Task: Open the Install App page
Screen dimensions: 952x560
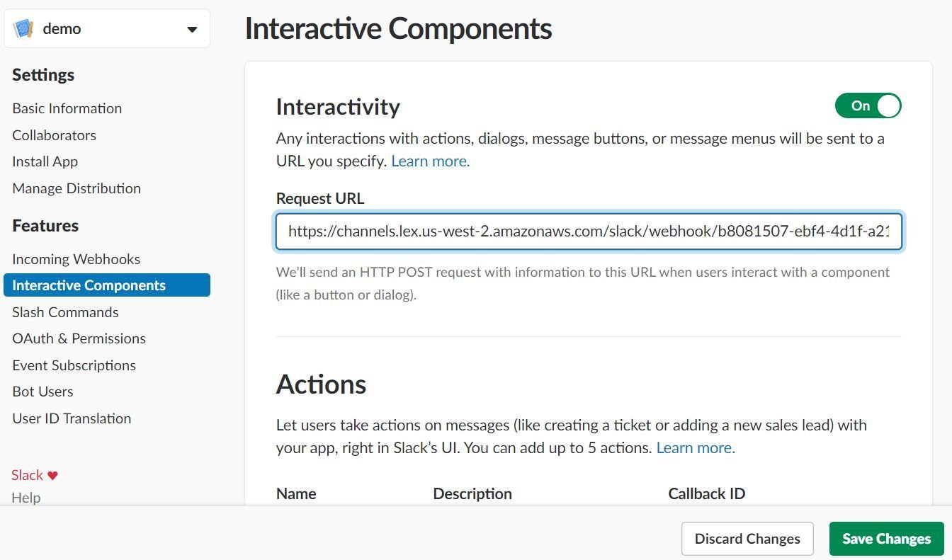Action: pos(45,161)
